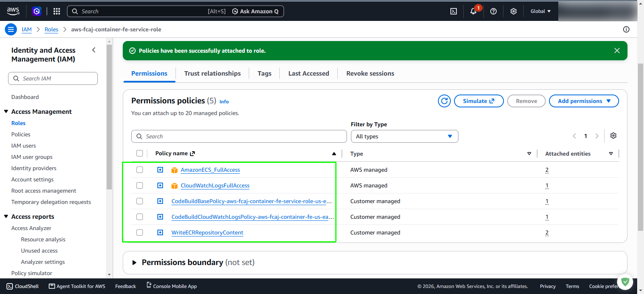Switch to the Revoke sessions tab
The height and width of the screenshot is (294, 644).
tap(370, 73)
